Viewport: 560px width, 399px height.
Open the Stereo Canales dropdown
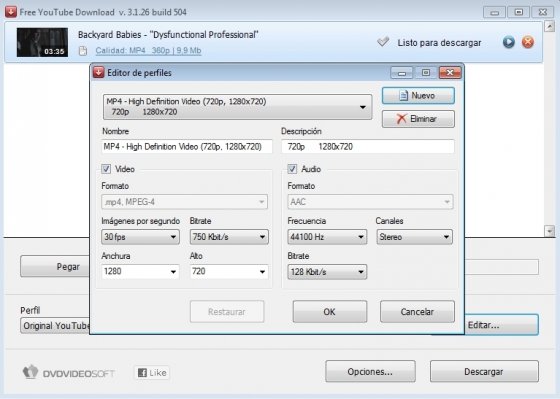pyautogui.click(x=415, y=237)
